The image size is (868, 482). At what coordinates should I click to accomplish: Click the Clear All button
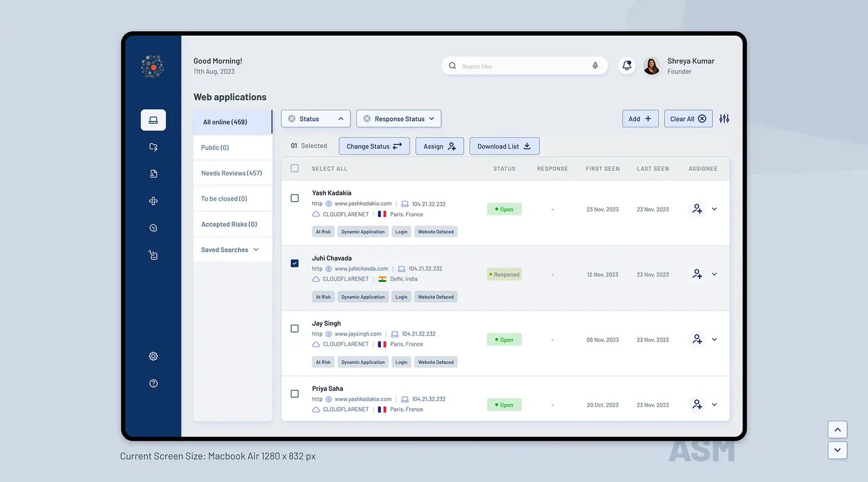click(x=688, y=119)
